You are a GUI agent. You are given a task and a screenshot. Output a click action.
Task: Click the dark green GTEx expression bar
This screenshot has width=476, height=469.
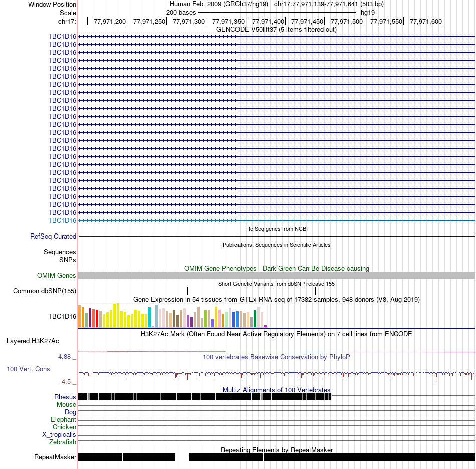(255, 319)
